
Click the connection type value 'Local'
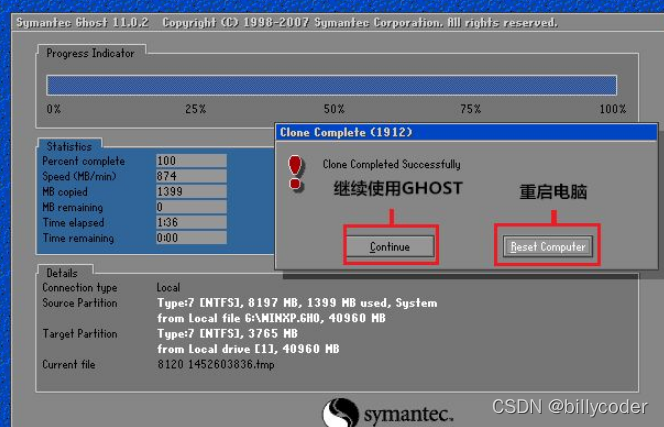click(168, 288)
